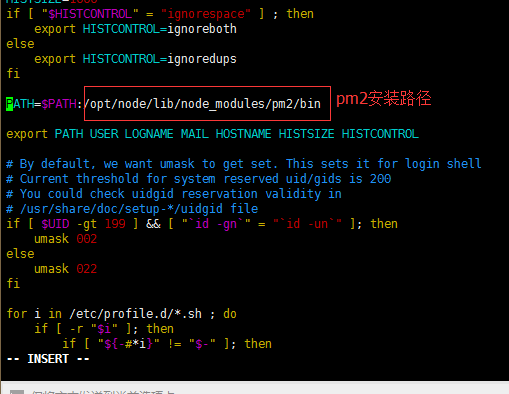Click the ignorespace string in if condition

(206, 14)
